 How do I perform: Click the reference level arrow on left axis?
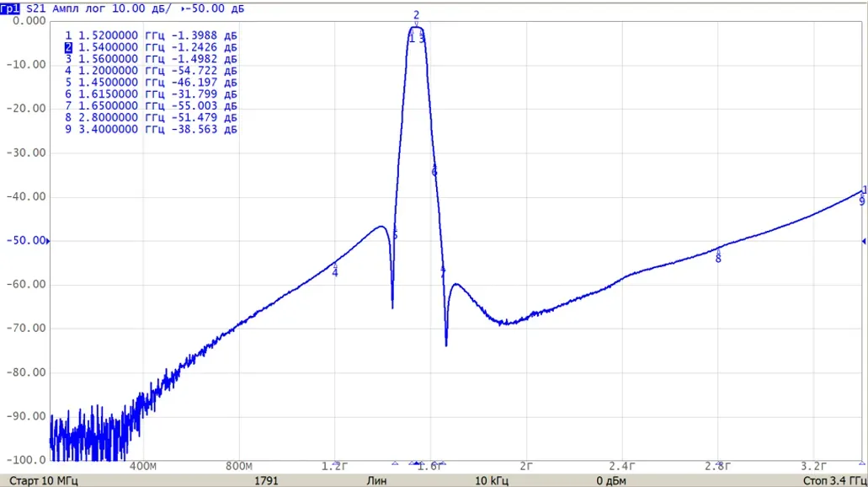(x=48, y=241)
